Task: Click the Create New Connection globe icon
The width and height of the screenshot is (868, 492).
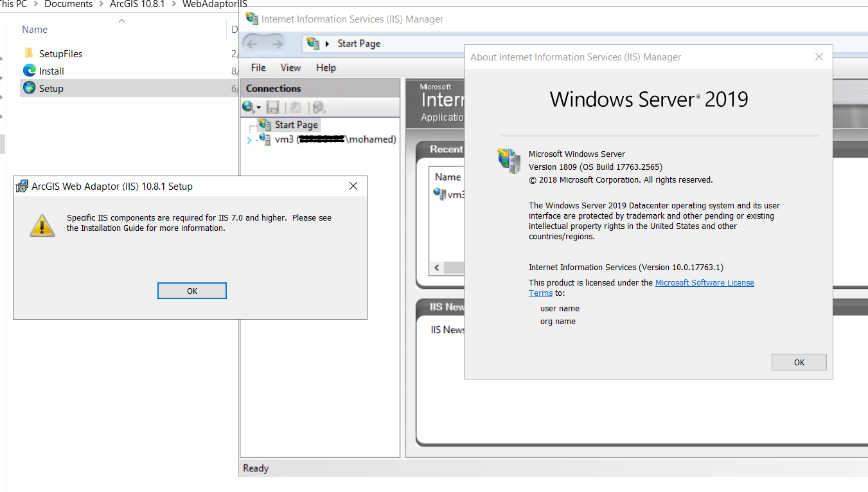Action: (248, 107)
